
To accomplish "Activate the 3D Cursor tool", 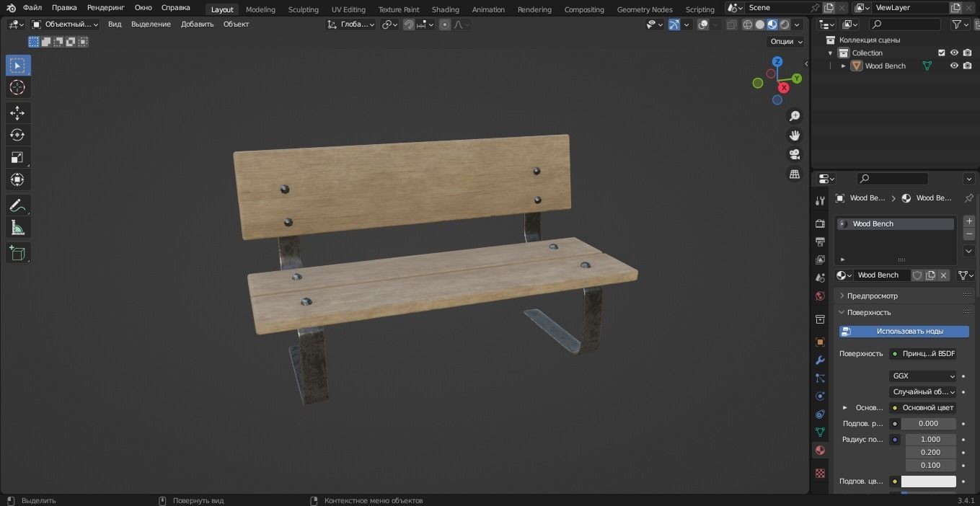I will pos(18,87).
